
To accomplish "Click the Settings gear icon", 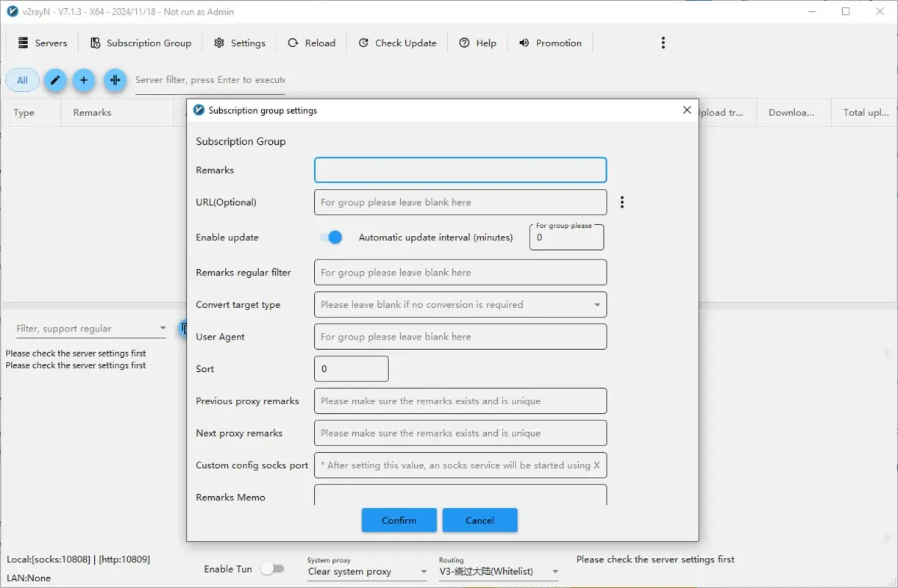I will [x=218, y=43].
